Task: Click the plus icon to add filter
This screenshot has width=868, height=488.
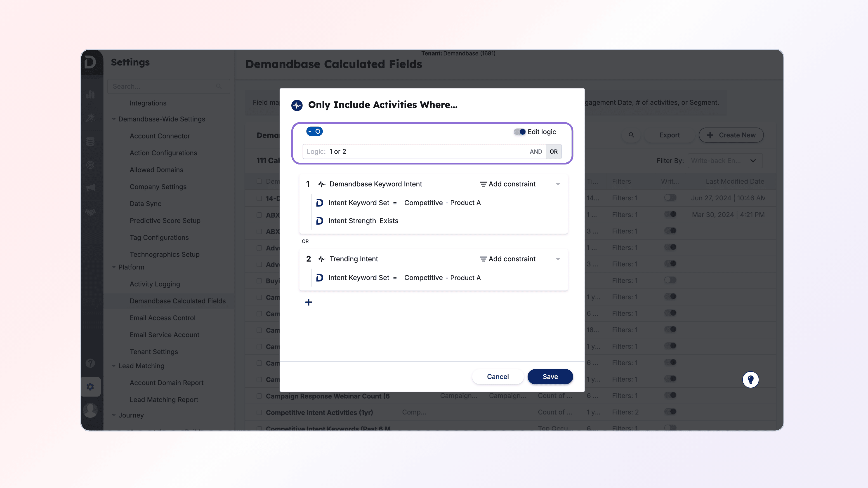Action: [x=308, y=302]
